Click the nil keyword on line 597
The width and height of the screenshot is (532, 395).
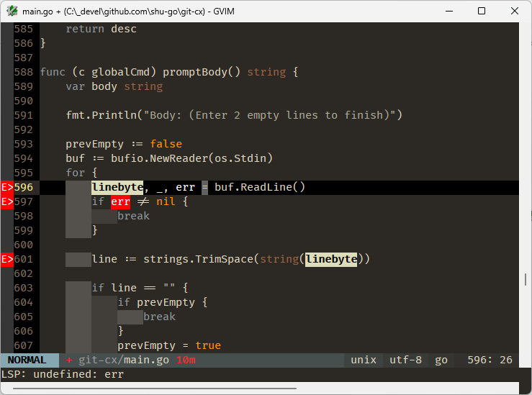[166, 202]
